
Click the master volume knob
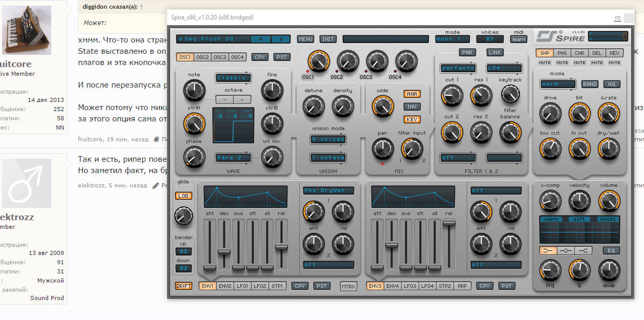[x=609, y=201]
